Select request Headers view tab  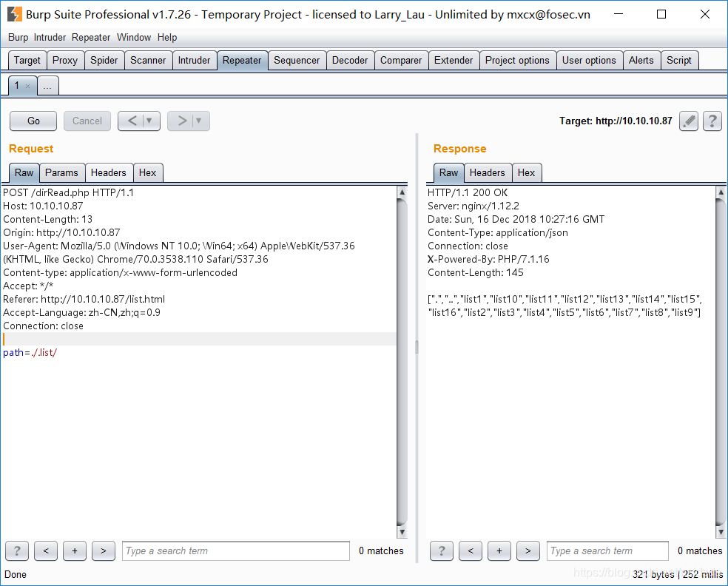[x=109, y=172]
